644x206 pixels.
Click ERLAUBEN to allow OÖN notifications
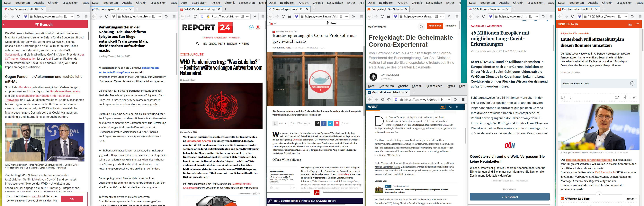click(x=509, y=197)
